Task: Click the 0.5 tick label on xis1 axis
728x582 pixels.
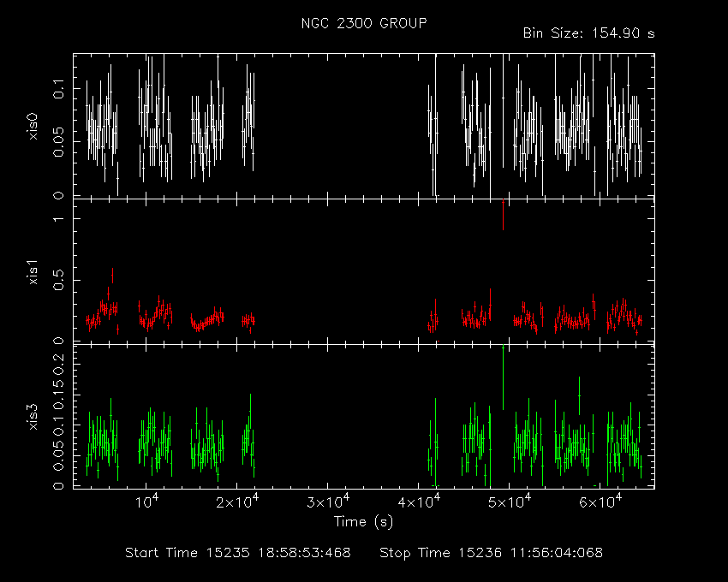Action: 58,281
